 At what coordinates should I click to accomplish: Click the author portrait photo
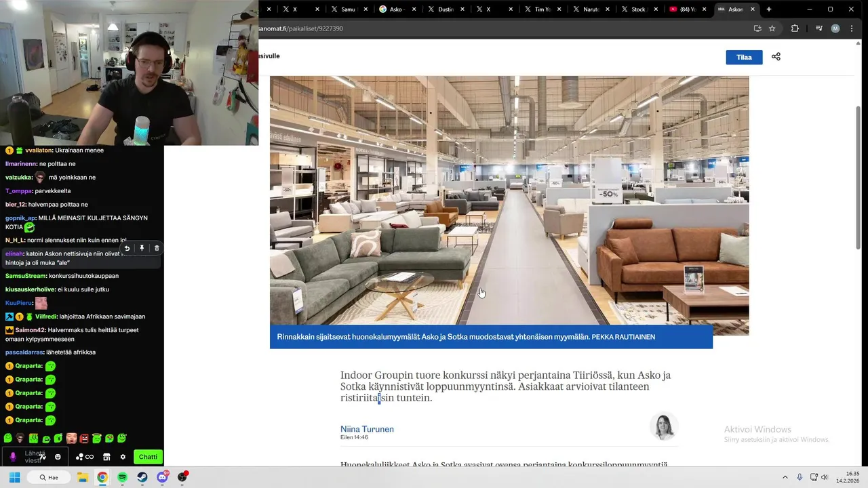663,426
